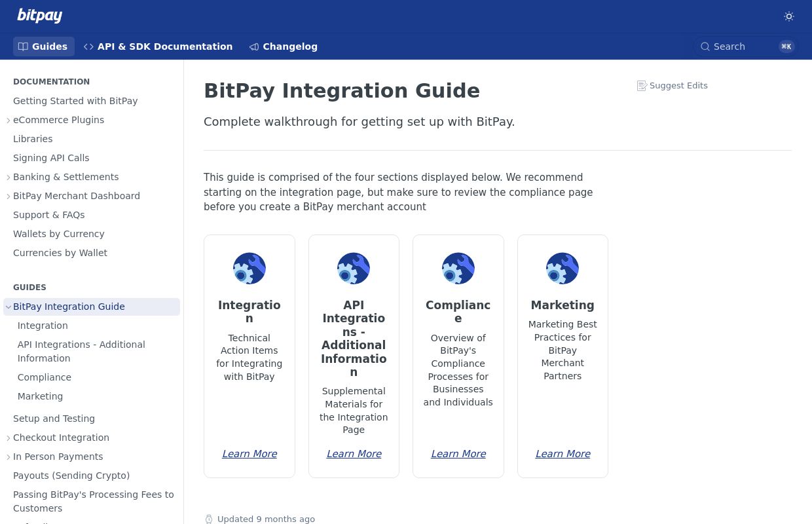Open the Changelog tab

[x=283, y=47]
